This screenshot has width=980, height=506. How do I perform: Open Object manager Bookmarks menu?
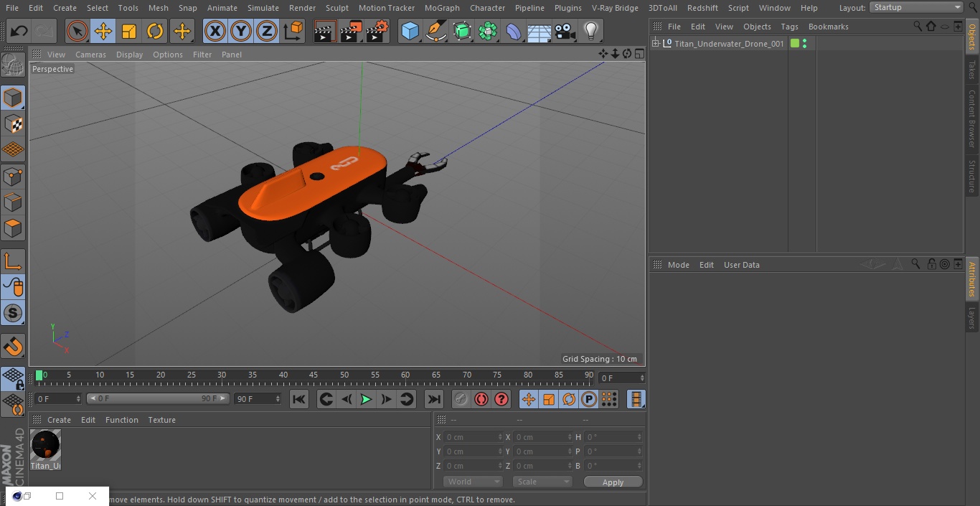point(828,27)
